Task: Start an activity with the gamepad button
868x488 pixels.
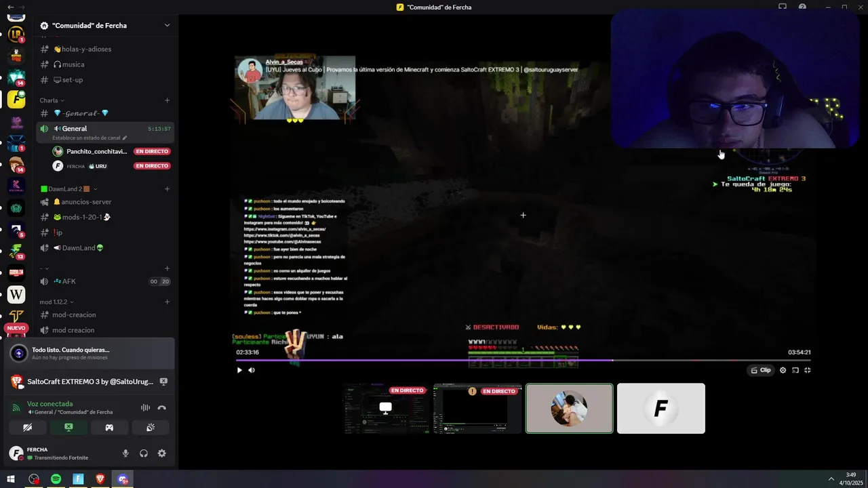Action: point(109,428)
